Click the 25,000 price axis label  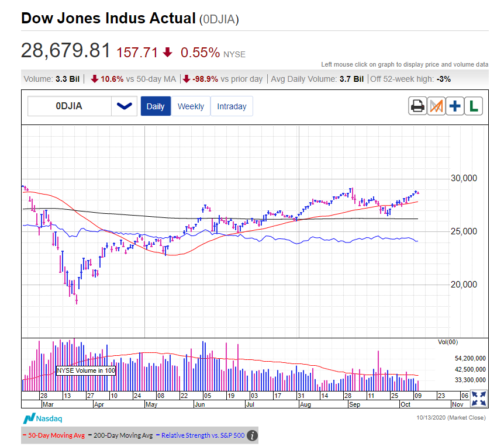[464, 231]
